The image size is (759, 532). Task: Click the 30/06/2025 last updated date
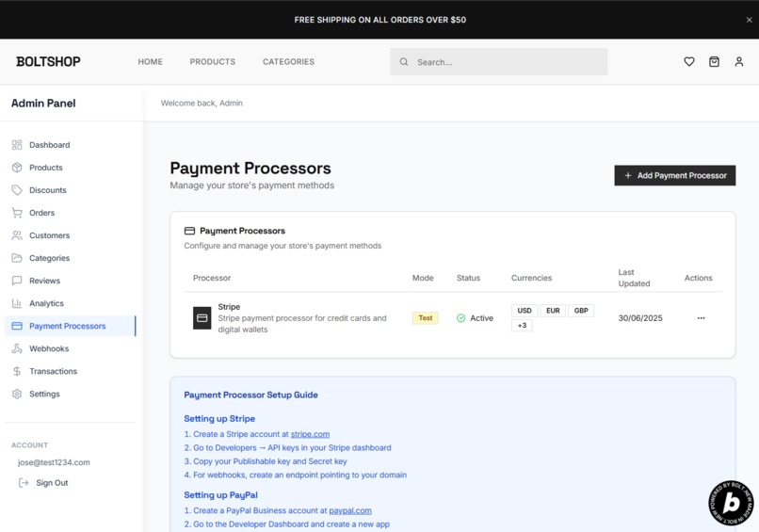[x=640, y=318]
